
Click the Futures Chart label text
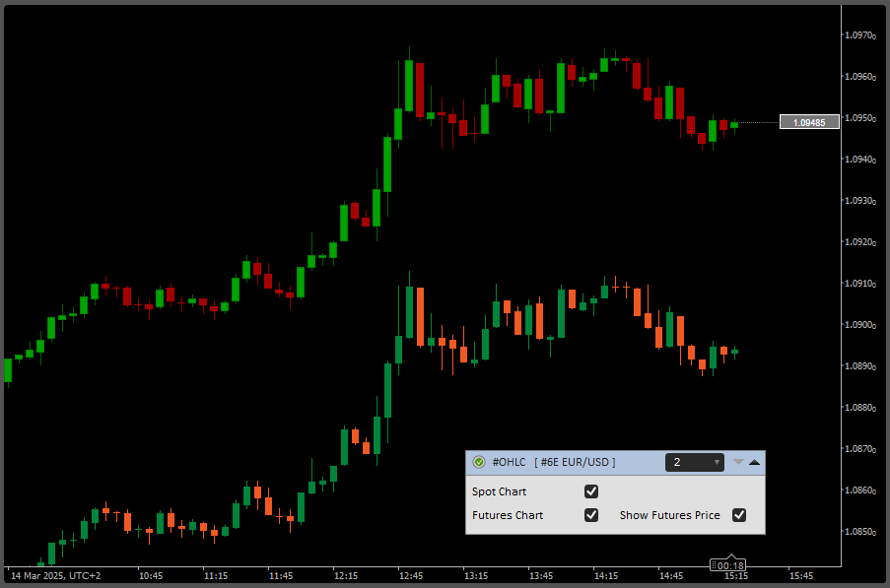tap(508, 515)
